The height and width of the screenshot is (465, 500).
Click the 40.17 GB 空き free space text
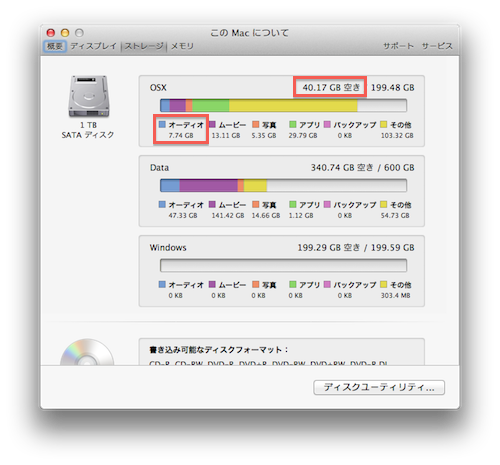click(x=331, y=88)
